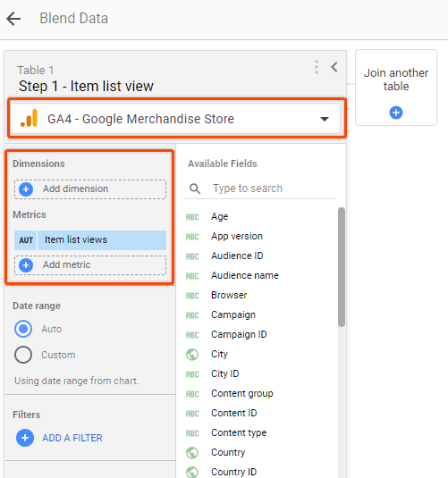Click the blue plus icon beside ADD A FILTER
448x478 pixels.
[x=25, y=438]
